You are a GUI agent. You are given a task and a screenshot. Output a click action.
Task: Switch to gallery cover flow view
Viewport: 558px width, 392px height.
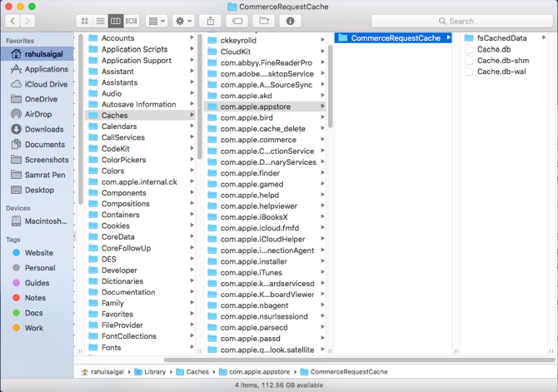coord(132,22)
